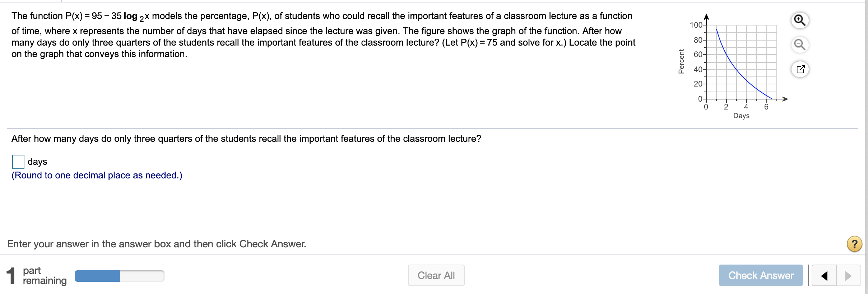
Task: Click the zoom out magnifier icon
Action: coord(800,45)
